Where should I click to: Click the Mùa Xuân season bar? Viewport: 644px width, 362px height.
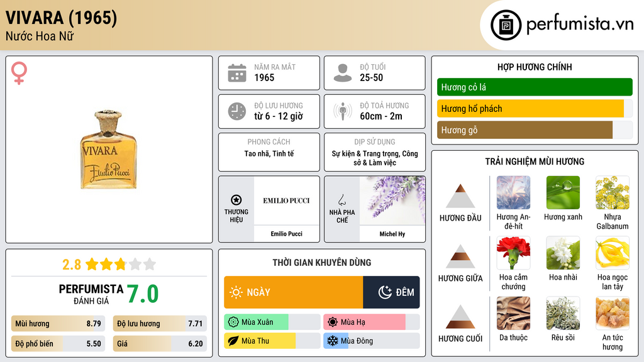[x=272, y=322]
